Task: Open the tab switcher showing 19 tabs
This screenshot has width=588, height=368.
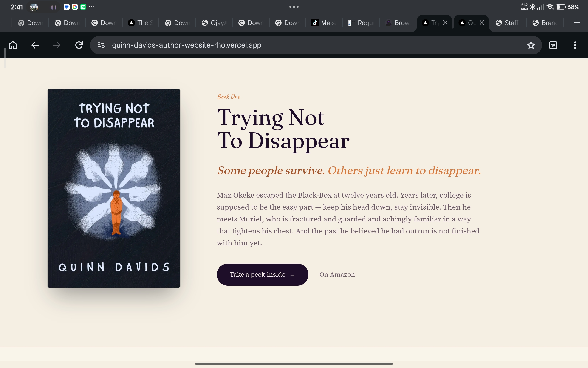Action: (x=553, y=45)
